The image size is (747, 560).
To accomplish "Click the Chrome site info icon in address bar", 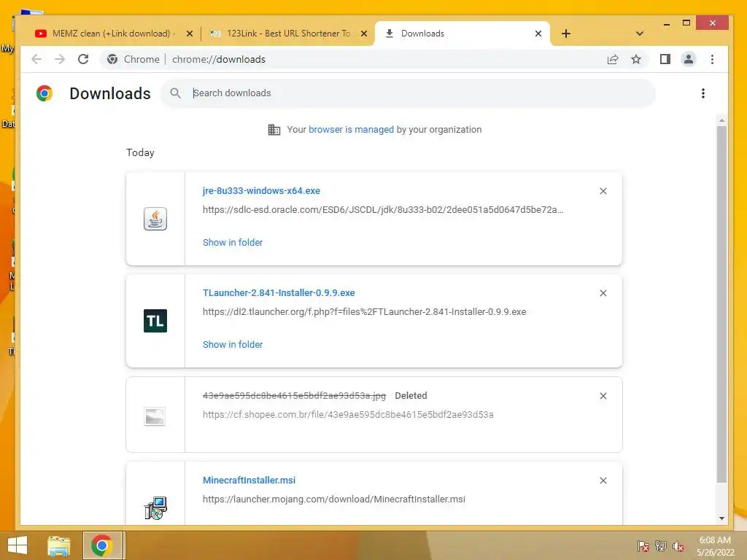I will pos(112,59).
